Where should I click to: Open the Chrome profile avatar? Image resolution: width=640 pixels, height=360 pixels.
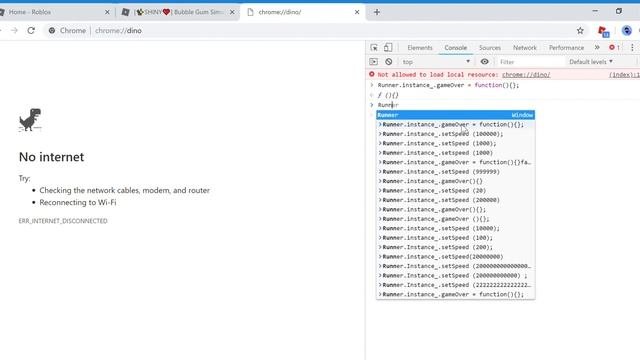(x=627, y=31)
